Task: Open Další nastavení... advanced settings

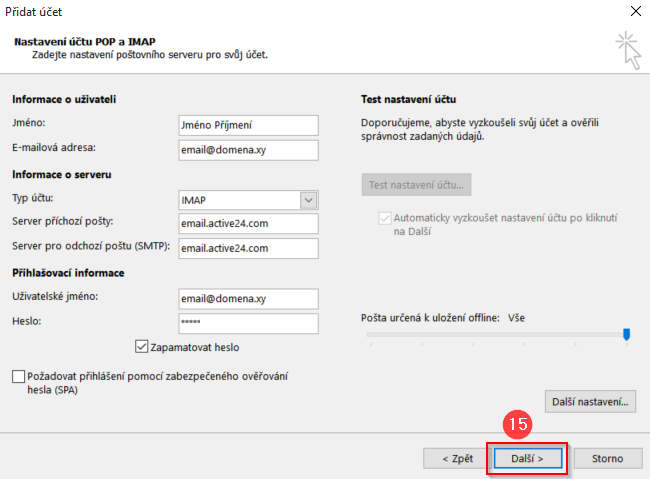Action: [x=590, y=402]
